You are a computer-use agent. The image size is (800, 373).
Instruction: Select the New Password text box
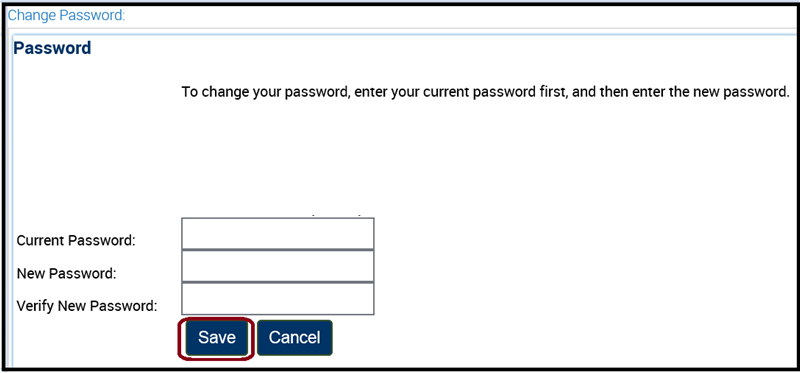pyautogui.click(x=278, y=266)
